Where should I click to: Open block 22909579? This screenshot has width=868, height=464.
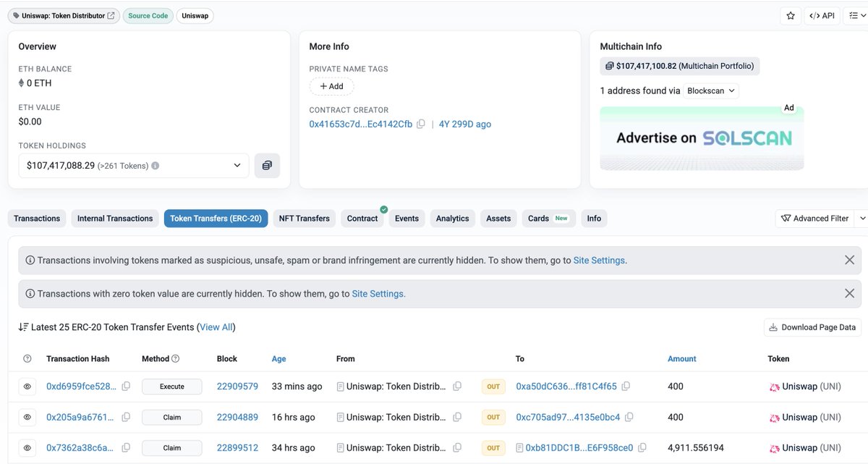click(237, 387)
